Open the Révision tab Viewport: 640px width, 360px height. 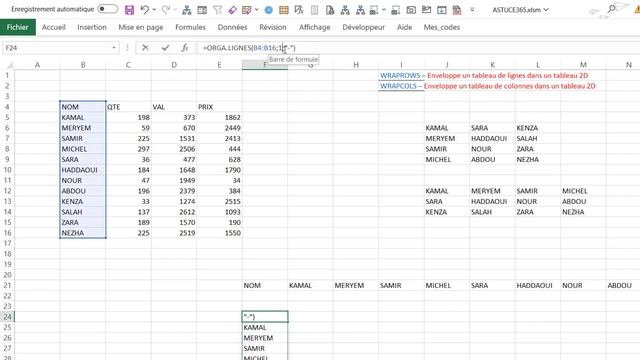pyautogui.click(x=273, y=27)
